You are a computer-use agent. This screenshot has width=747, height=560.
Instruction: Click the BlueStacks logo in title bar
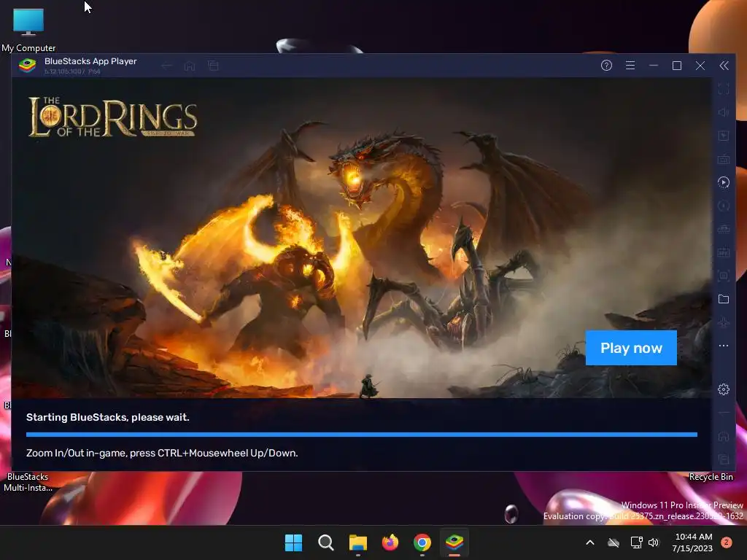(x=27, y=65)
